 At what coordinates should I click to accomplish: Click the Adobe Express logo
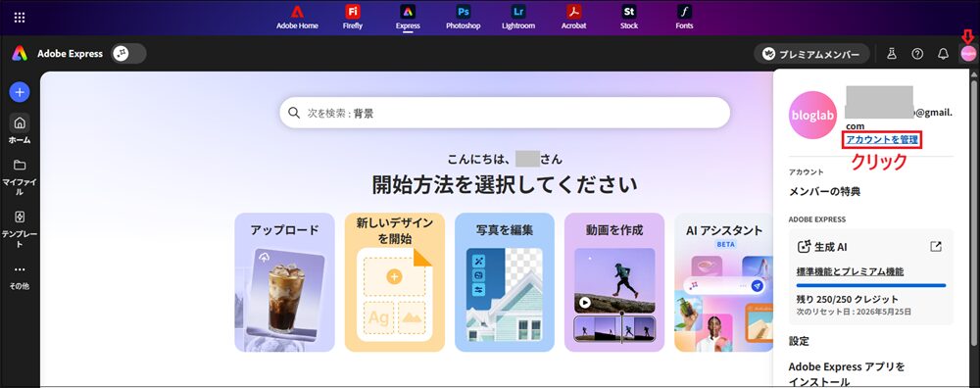pyautogui.click(x=20, y=54)
